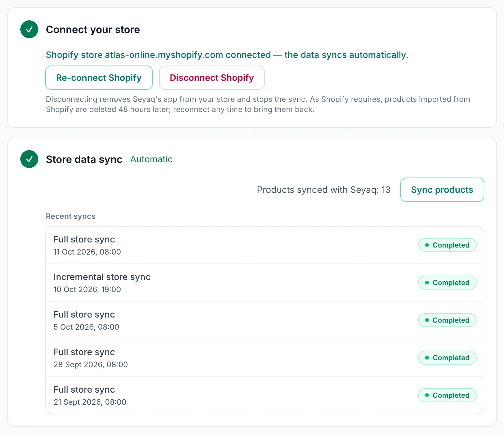Click the Completed badge for the 5 Oct 2026 sync
504x434 pixels.
coord(447,320)
